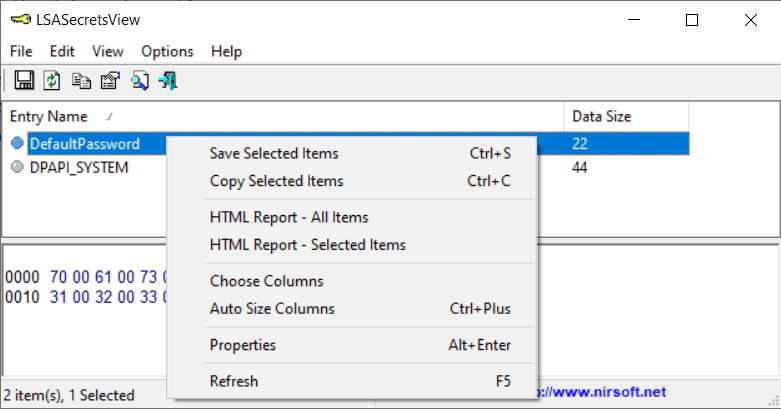
Task: Open the nirsoft.net link in the status bar
Action: 602,392
